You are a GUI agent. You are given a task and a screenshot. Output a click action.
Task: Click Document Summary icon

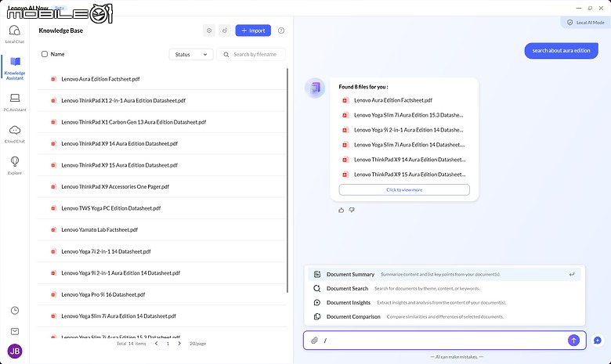click(317, 275)
